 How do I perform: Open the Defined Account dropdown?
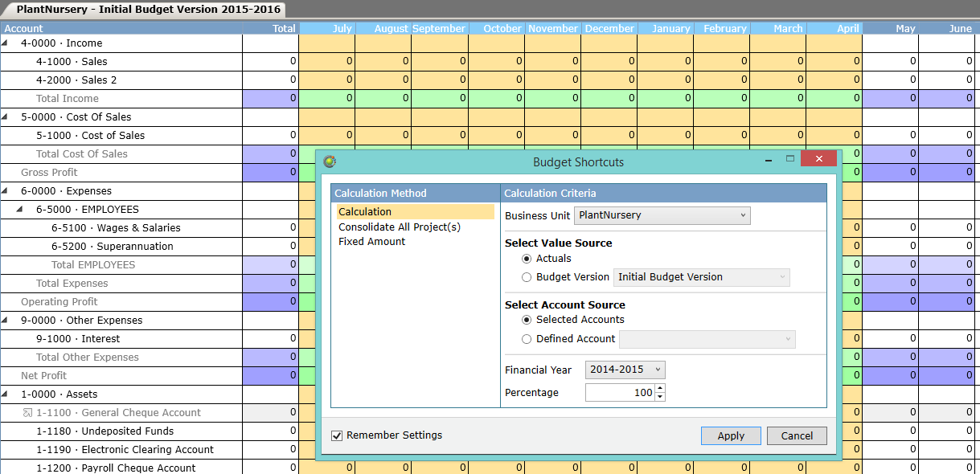pos(788,338)
